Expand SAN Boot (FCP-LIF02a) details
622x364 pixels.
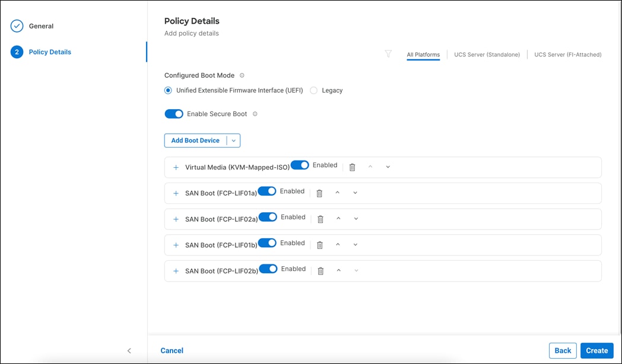tap(176, 218)
